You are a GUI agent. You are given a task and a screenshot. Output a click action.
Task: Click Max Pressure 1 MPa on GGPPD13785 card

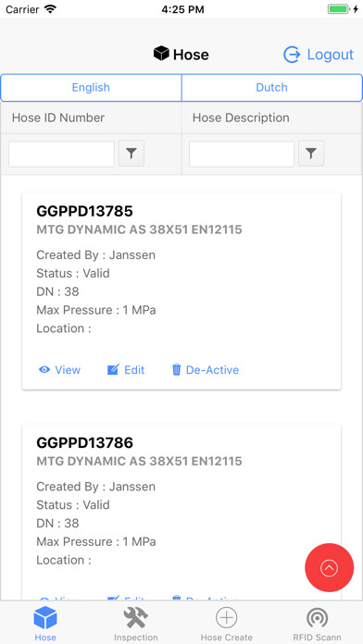pos(96,310)
